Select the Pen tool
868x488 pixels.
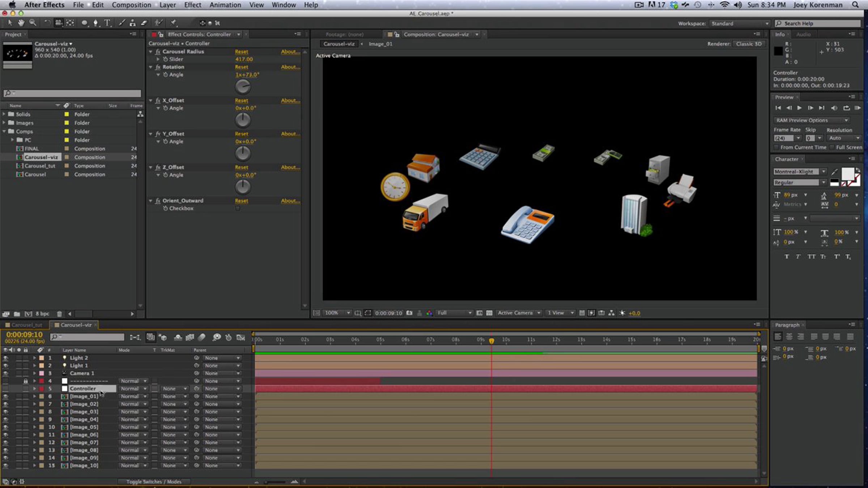pos(95,23)
